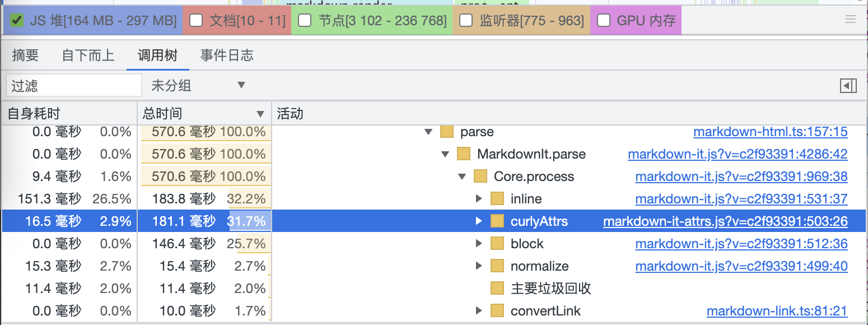Screen dimensions: 868x325
Task: Open markdown-html.ts:157:15 source link
Action: point(770,132)
